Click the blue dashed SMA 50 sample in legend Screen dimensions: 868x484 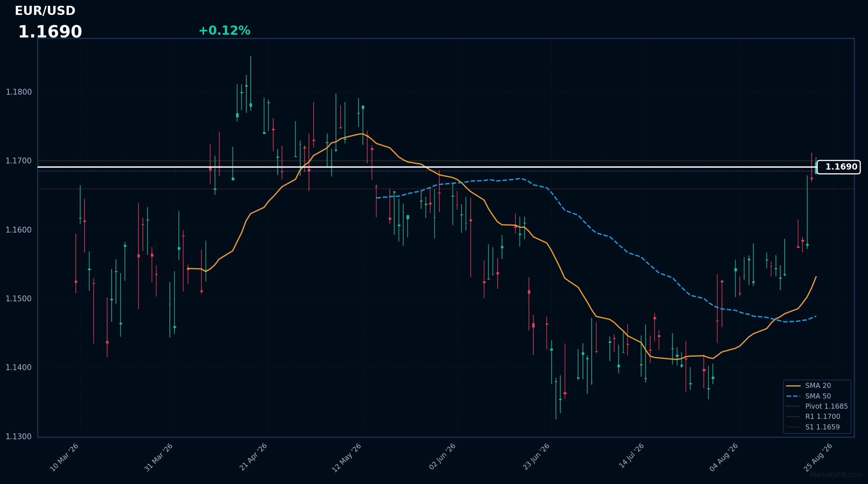coord(793,396)
